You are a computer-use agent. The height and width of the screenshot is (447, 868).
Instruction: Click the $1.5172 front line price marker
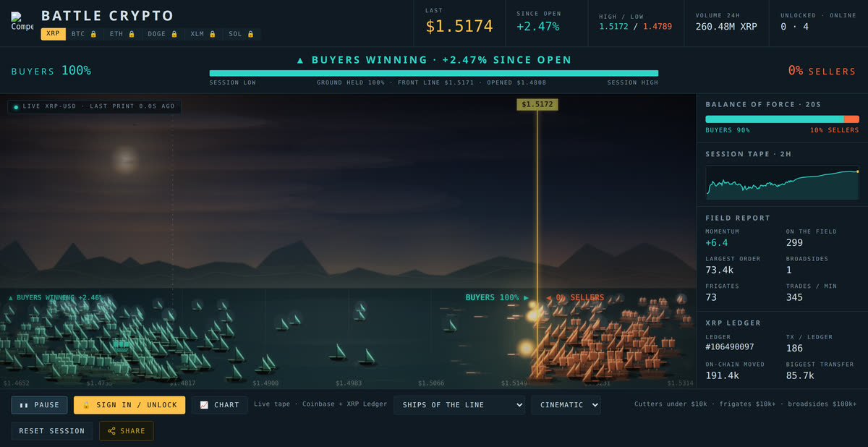537,105
